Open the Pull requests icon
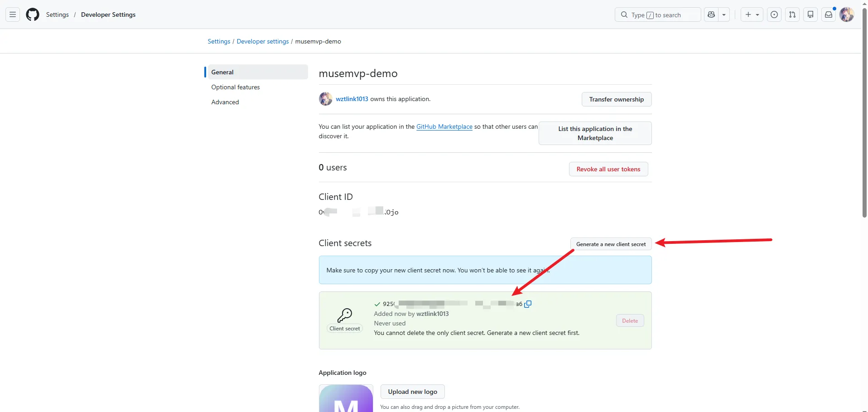 792,15
